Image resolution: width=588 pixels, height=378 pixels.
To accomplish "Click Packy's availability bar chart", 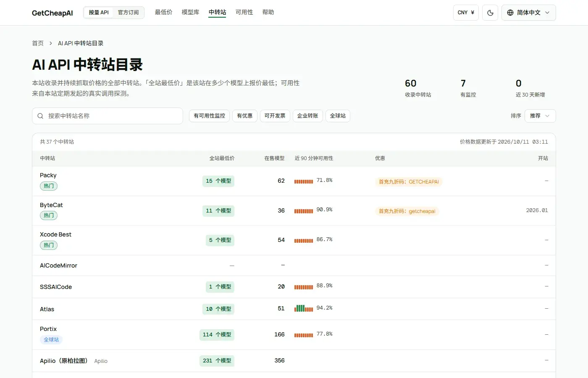I will click(304, 181).
